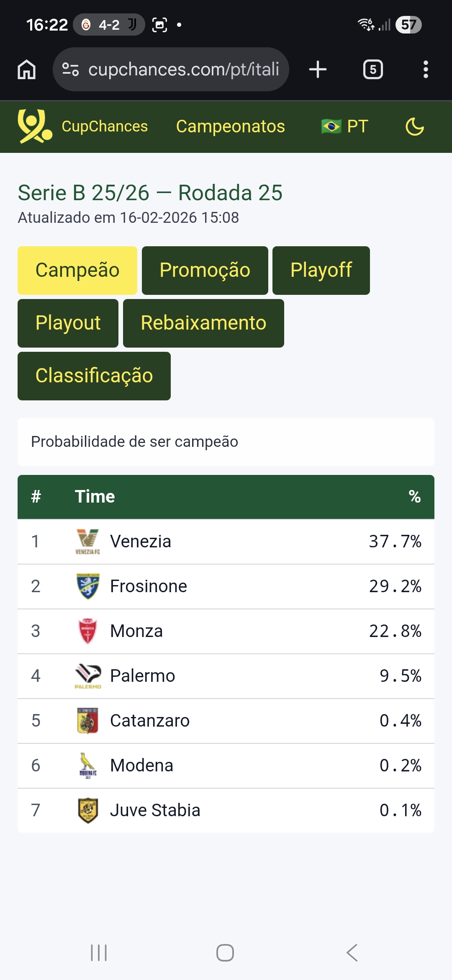Open a new tab with plus icon
The image size is (452, 980).
pyautogui.click(x=318, y=70)
